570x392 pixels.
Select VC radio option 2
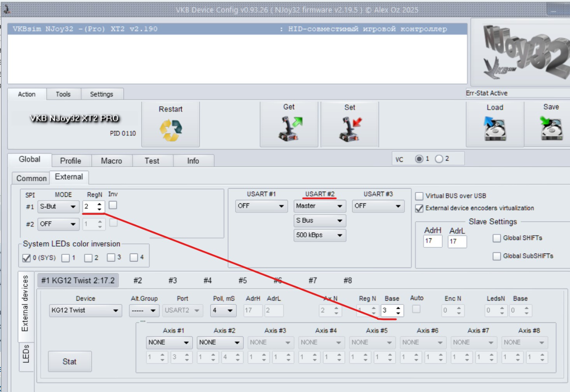tap(439, 159)
